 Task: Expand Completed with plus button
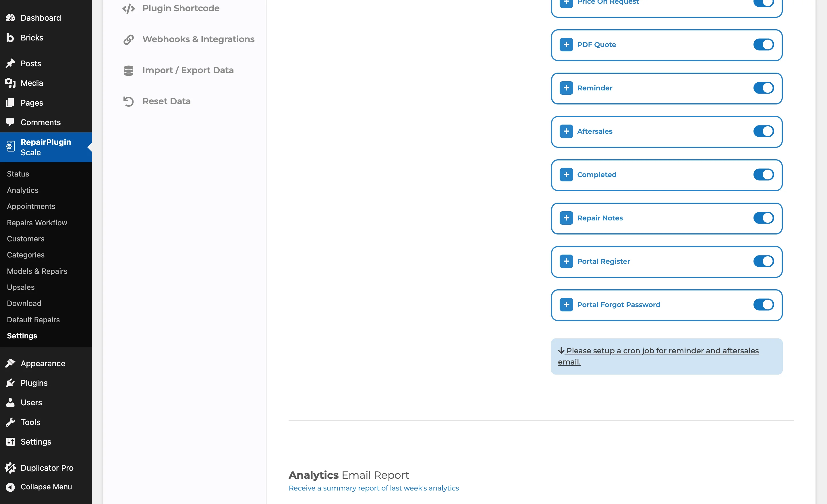pyautogui.click(x=566, y=175)
